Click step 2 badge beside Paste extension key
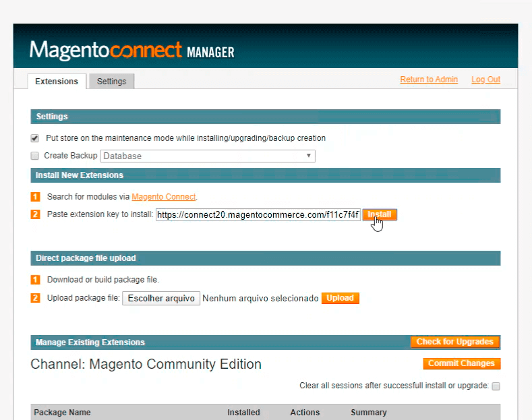Screen dimensions: 532x420 pos(35,214)
